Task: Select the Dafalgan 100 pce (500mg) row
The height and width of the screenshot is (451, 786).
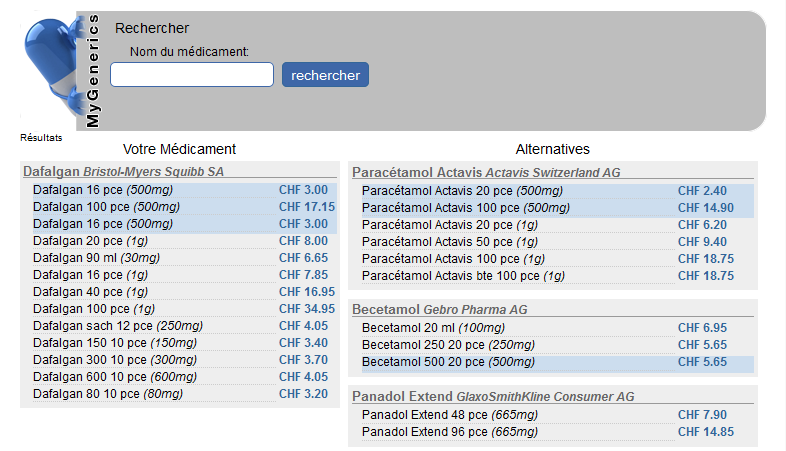Action: [184, 207]
